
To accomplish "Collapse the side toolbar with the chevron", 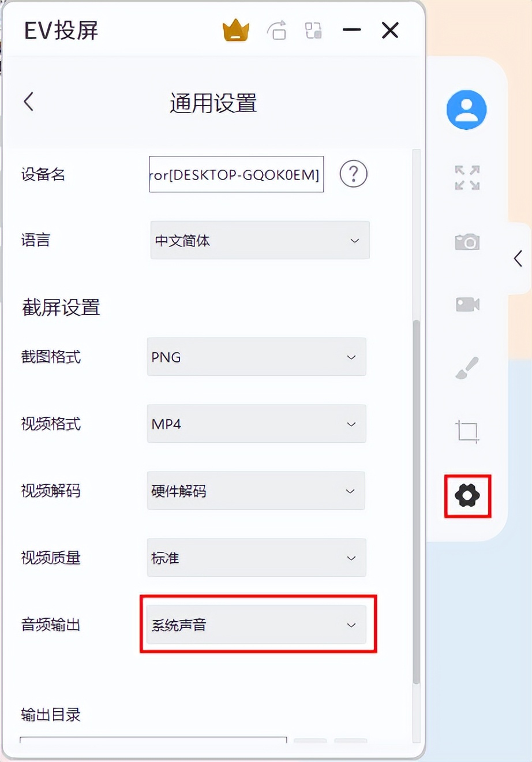I will (x=518, y=257).
